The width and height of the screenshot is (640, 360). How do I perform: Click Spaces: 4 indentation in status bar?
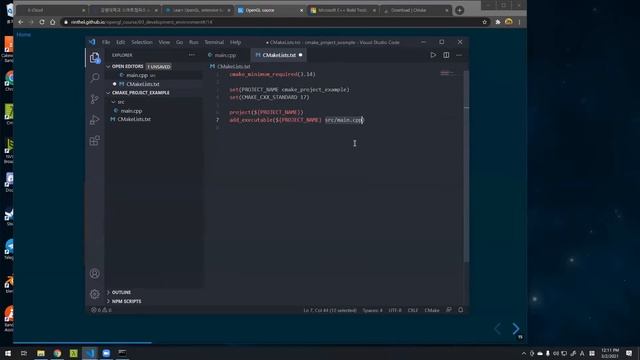pyautogui.click(x=372, y=310)
